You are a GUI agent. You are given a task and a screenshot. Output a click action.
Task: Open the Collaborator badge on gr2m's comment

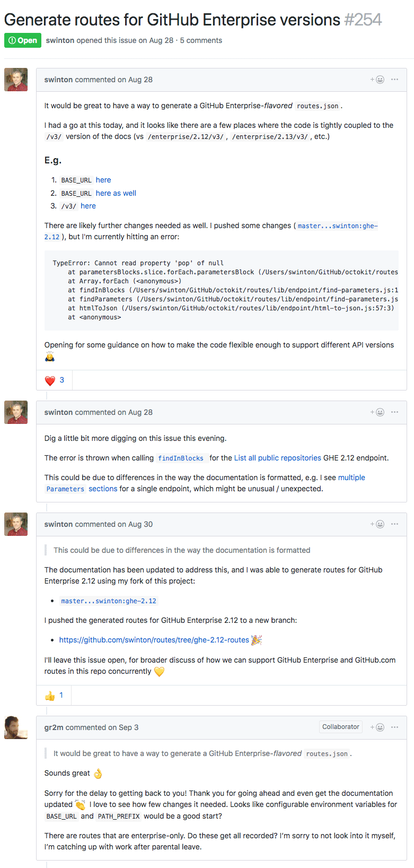click(340, 727)
